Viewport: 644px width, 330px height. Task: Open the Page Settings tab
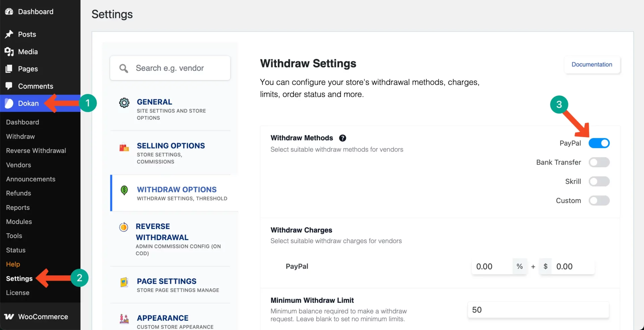pos(170,285)
